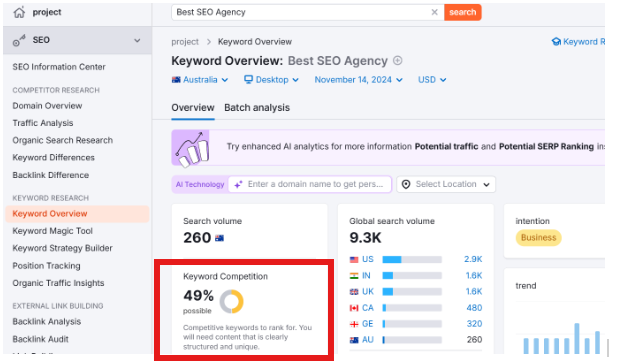Click the IN search volume 1.6K
Screen dimensions: 625x361
474,275
